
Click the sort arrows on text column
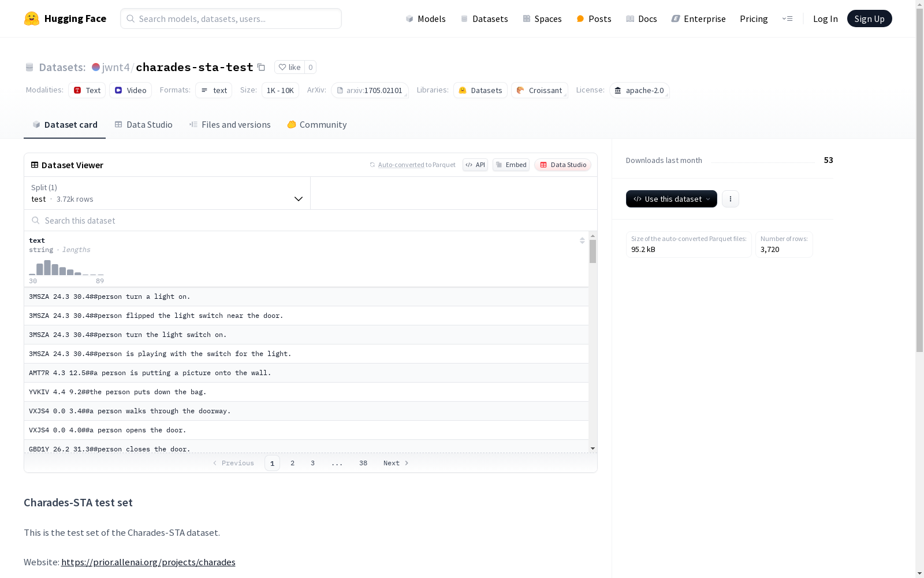(582, 240)
